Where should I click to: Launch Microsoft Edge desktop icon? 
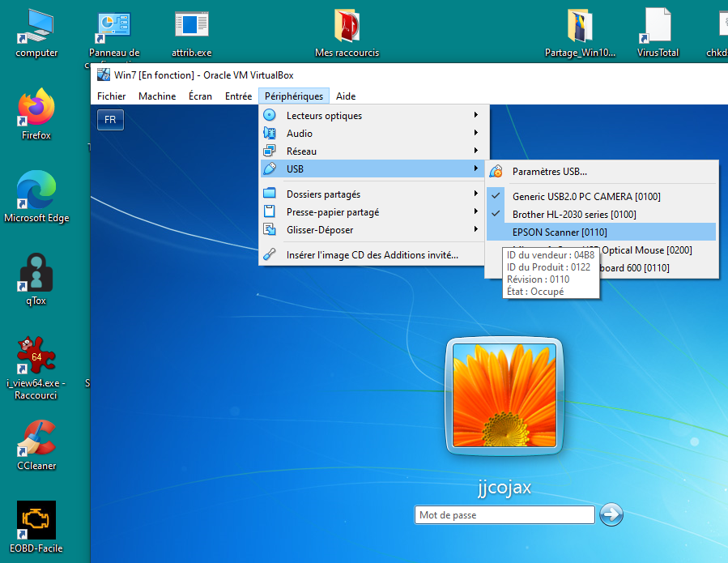coord(36,191)
